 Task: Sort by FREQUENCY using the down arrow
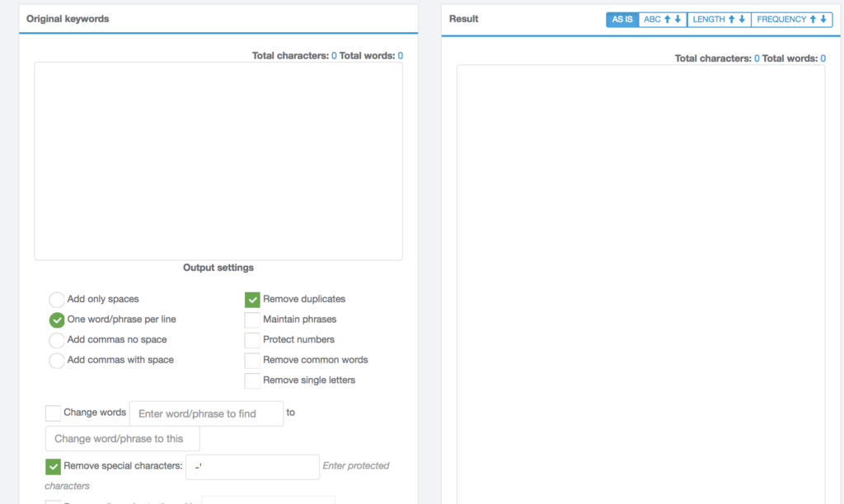pos(823,20)
